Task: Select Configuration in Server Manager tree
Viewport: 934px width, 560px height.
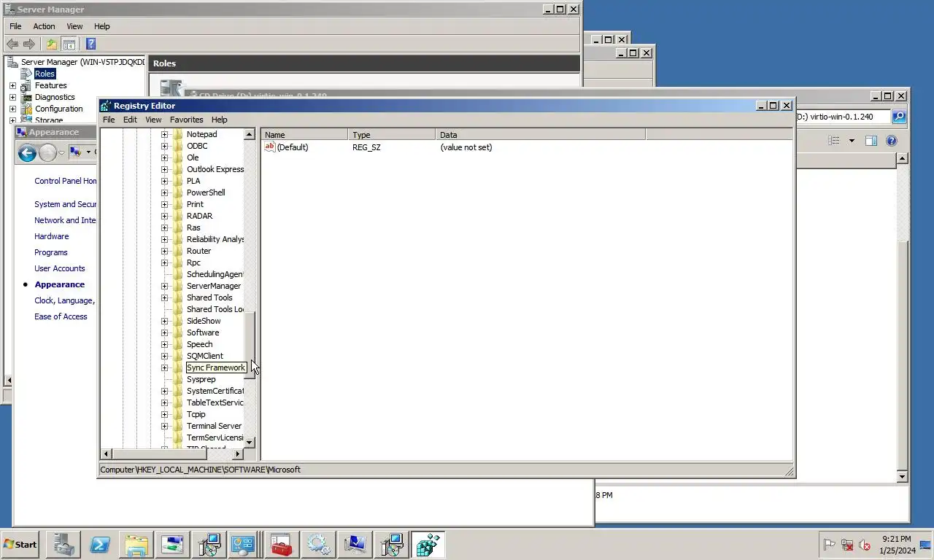Action: (59, 109)
